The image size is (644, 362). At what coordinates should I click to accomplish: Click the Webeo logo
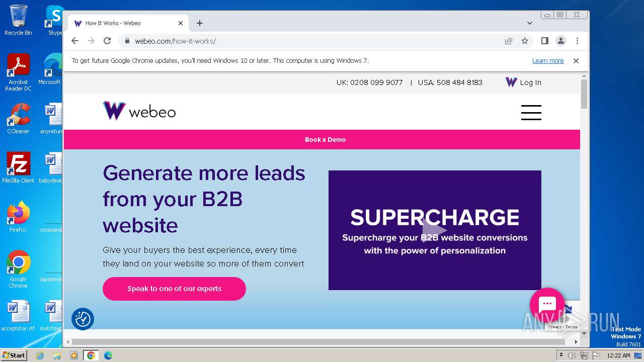pyautogui.click(x=139, y=111)
